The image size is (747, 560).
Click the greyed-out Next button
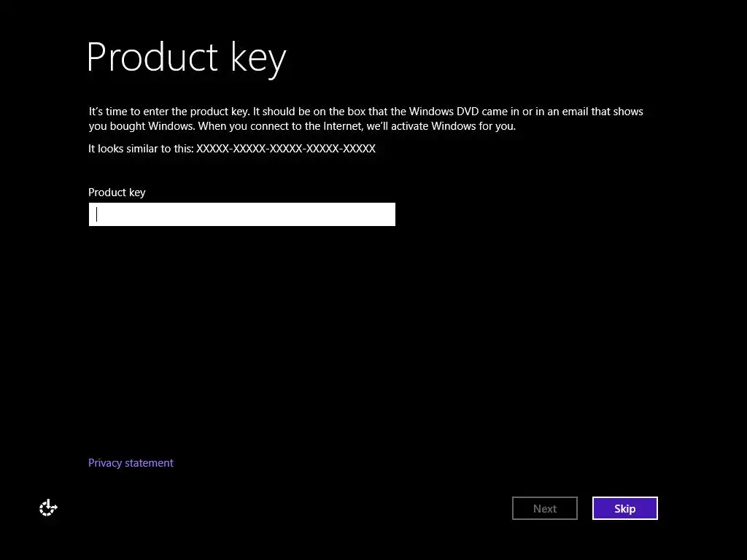pos(544,509)
